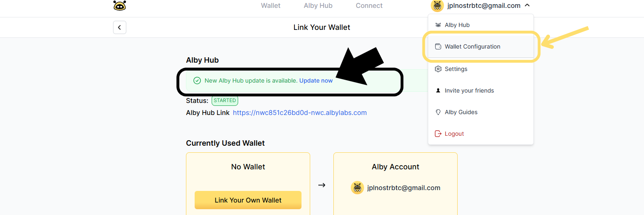Click the account email in the header

[x=484, y=6]
